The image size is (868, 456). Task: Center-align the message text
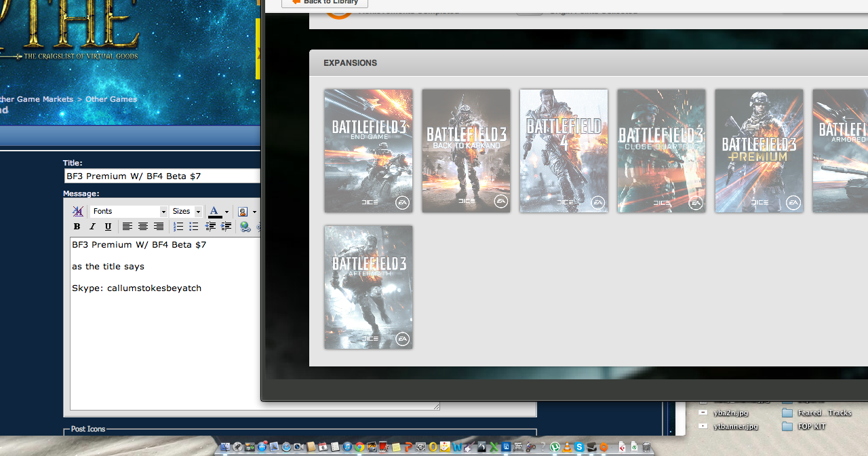pos(143,227)
